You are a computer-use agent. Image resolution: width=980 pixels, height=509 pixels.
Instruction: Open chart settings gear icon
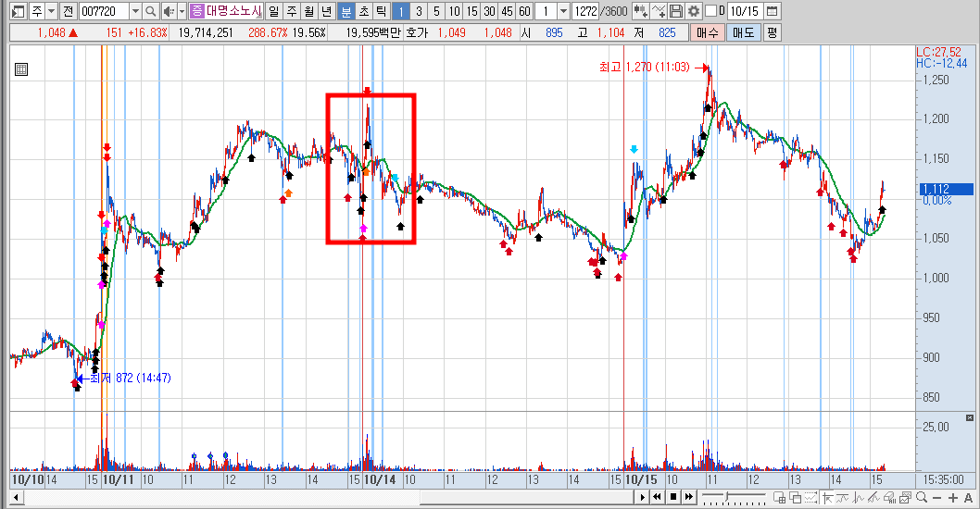coord(694,11)
